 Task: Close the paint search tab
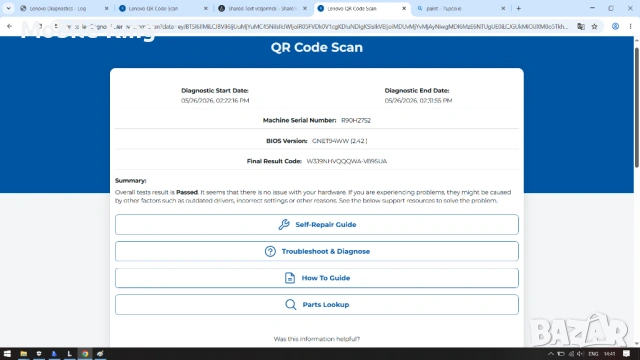[503, 8]
